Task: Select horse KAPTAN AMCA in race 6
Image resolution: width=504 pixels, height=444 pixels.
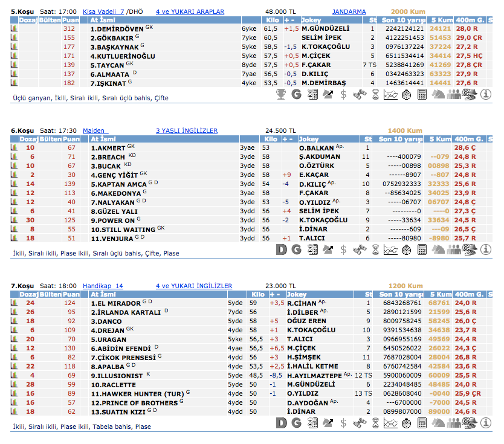Action: [119, 184]
